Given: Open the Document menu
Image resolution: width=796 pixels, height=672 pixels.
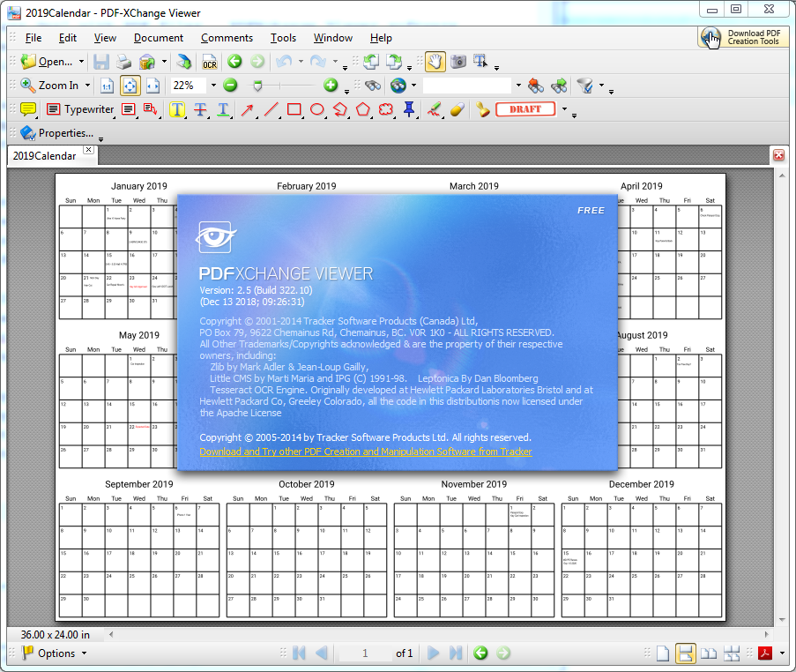Looking at the screenshot, I should pyautogui.click(x=159, y=38).
